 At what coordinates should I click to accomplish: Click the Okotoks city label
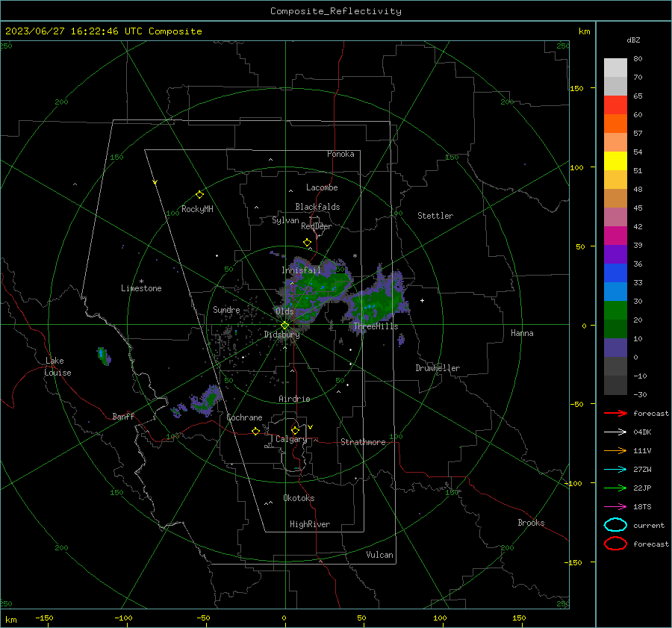pos(299,498)
